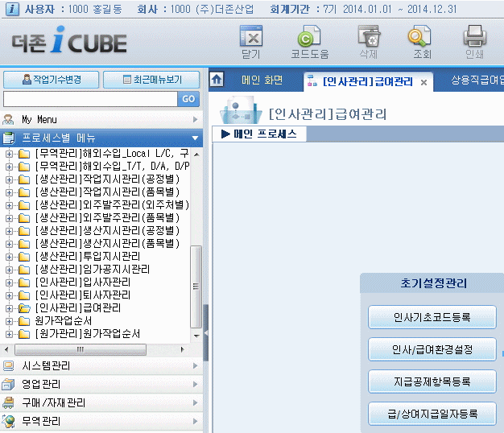Click the menu search input field
504x433 pixels.
click(90, 99)
